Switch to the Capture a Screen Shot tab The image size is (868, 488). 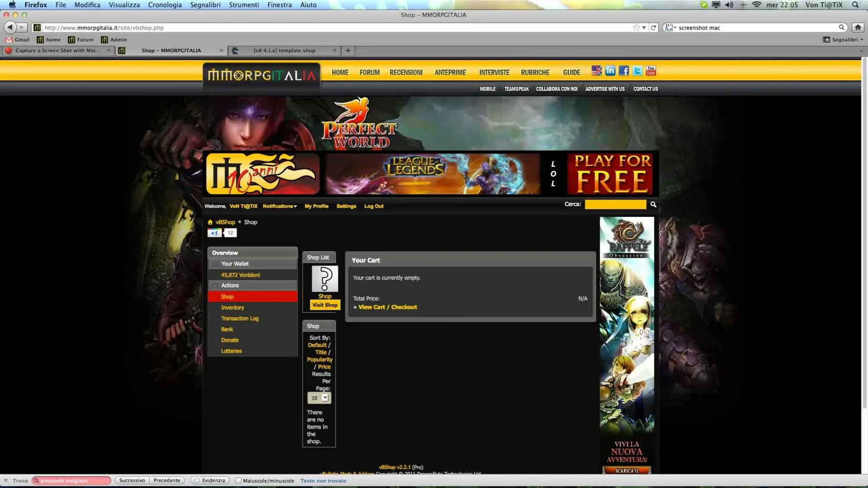[58, 51]
